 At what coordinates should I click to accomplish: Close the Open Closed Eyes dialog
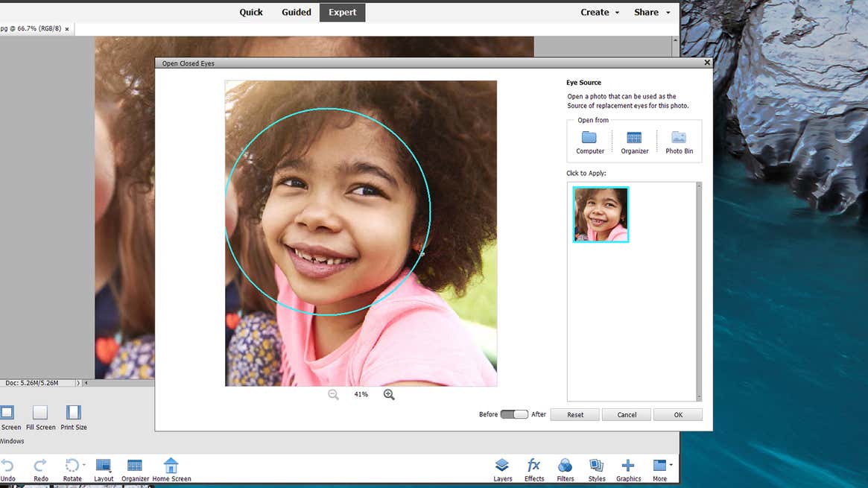tap(707, 63)
